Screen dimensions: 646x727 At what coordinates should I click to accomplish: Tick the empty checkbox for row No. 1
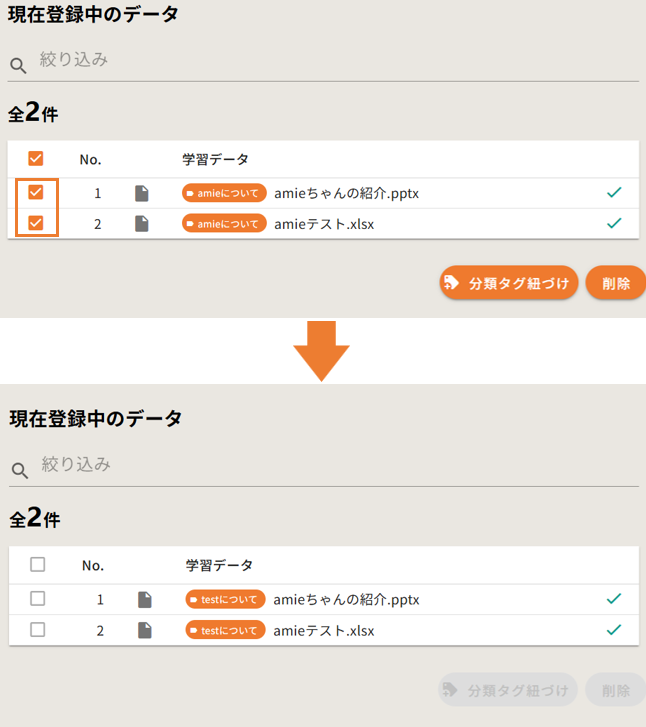point(38,599)
